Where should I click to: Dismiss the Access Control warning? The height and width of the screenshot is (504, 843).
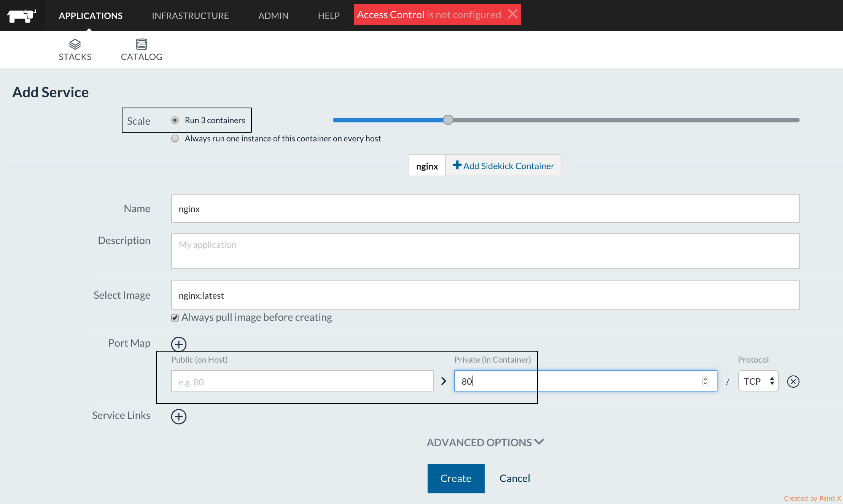(x=513, y=14)
